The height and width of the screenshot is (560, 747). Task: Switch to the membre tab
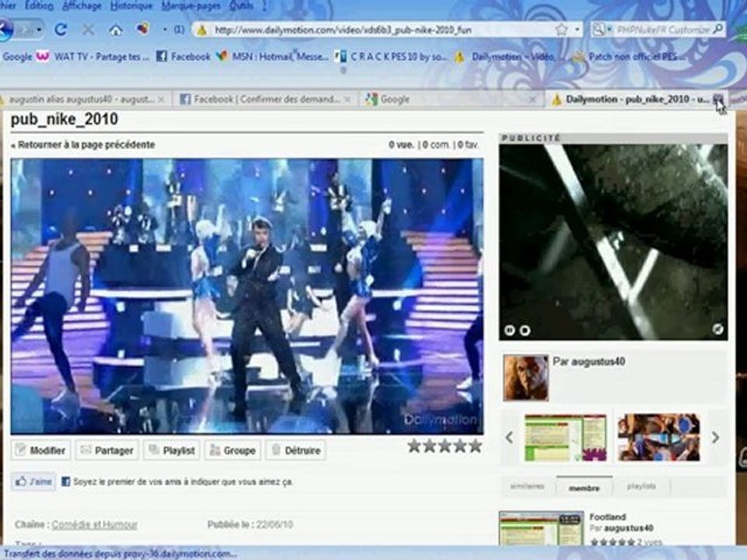[584, 488]
